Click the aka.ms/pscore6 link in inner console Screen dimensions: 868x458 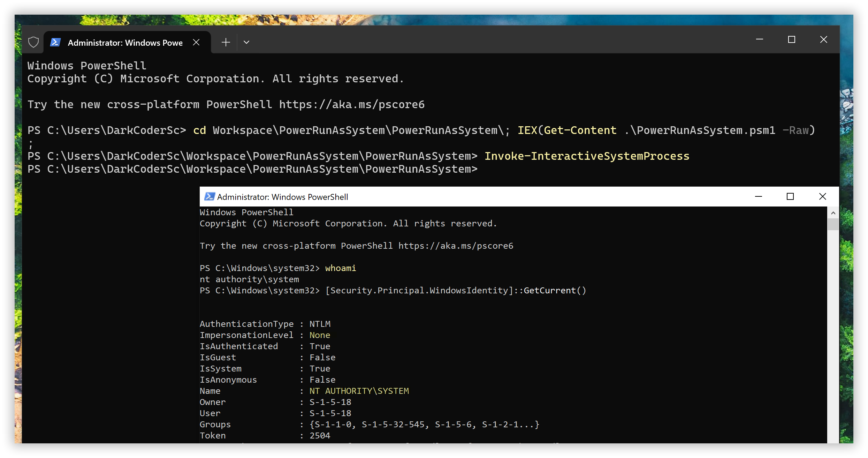tap(456, 246)
